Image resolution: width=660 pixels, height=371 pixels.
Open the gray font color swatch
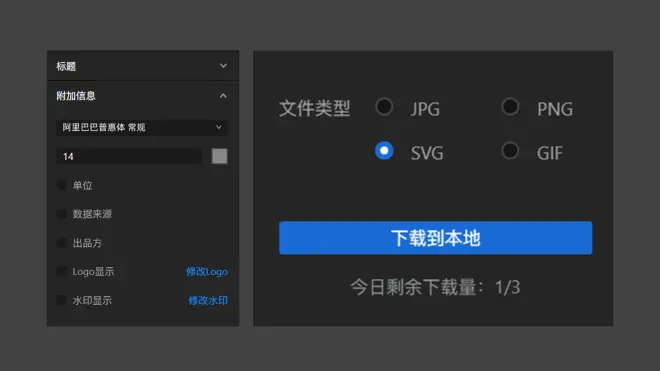tap(219, 156)
